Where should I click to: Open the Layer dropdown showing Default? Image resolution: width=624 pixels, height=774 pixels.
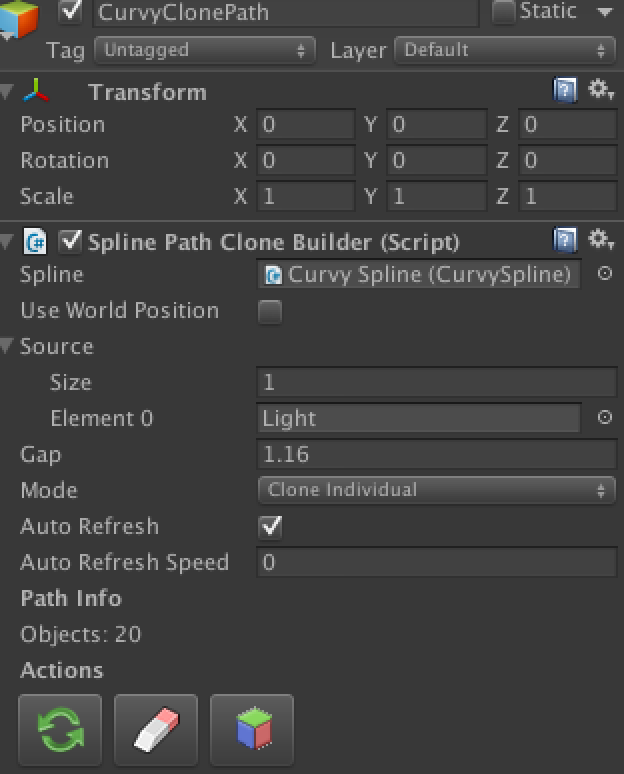[x=505, y=50]
